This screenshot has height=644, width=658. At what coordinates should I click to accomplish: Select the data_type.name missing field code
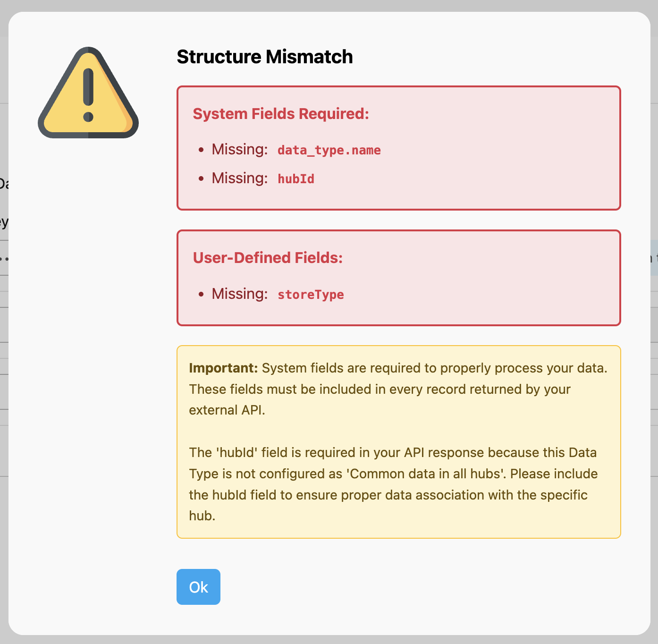pos(329,150)
